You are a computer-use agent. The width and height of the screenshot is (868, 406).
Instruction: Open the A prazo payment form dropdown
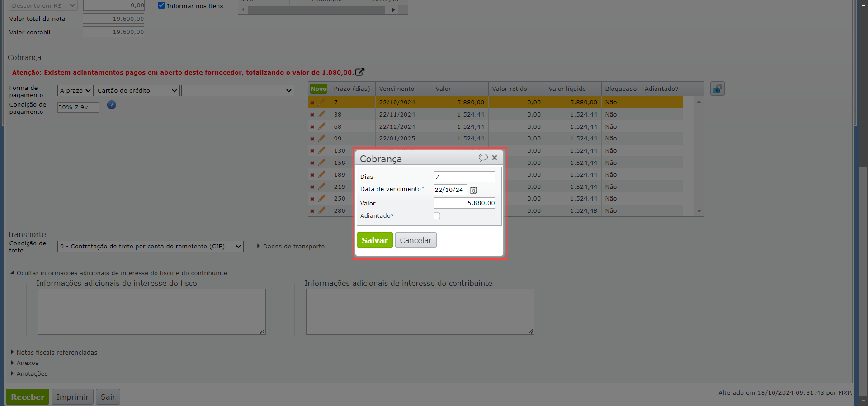tap(75, 90)
